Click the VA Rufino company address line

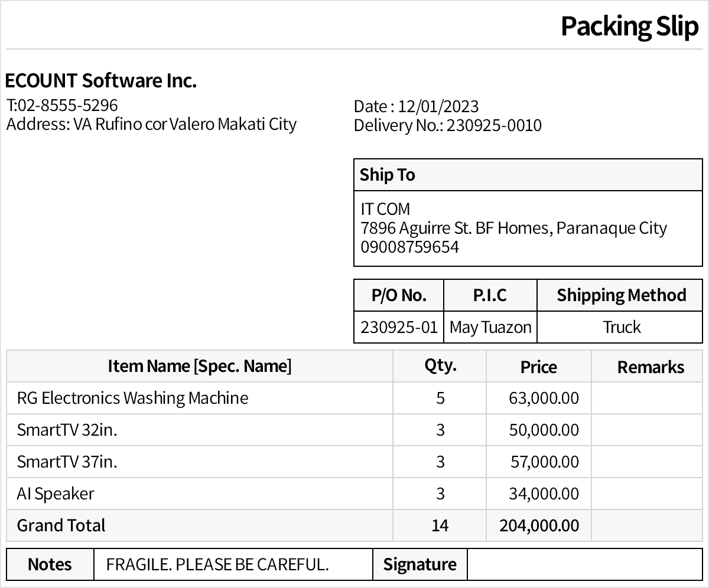point(151,124)
